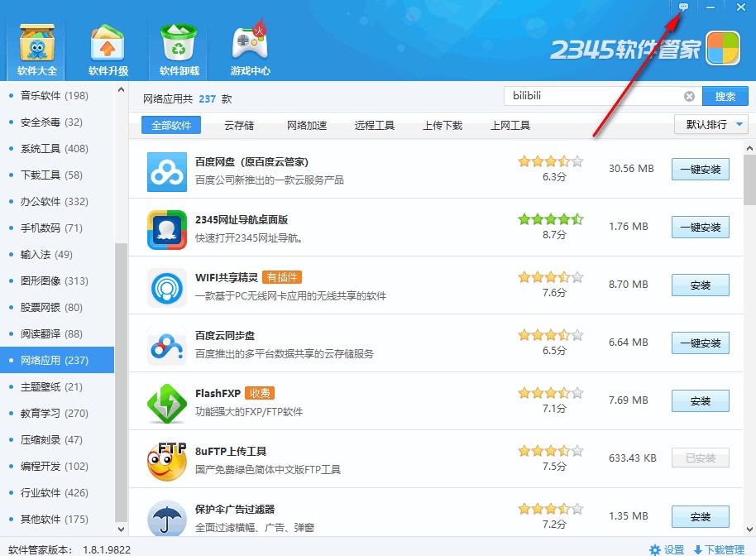Click the star rating of 百度网盘
756x556 pixels.
pos(551,161)
